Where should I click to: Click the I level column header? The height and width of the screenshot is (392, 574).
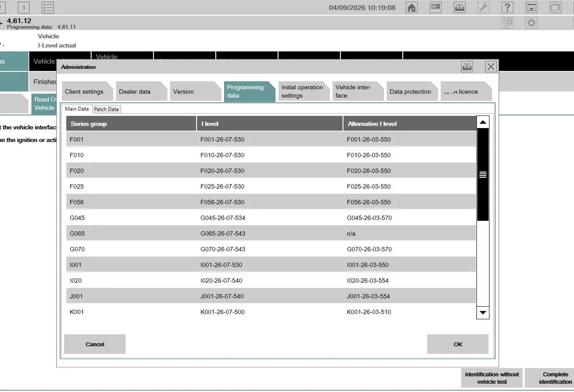coord(270,124)
